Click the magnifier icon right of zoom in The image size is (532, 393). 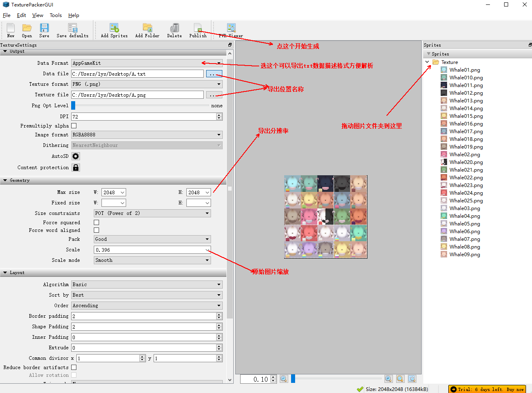pyautogui.click(x=400, y=379)
